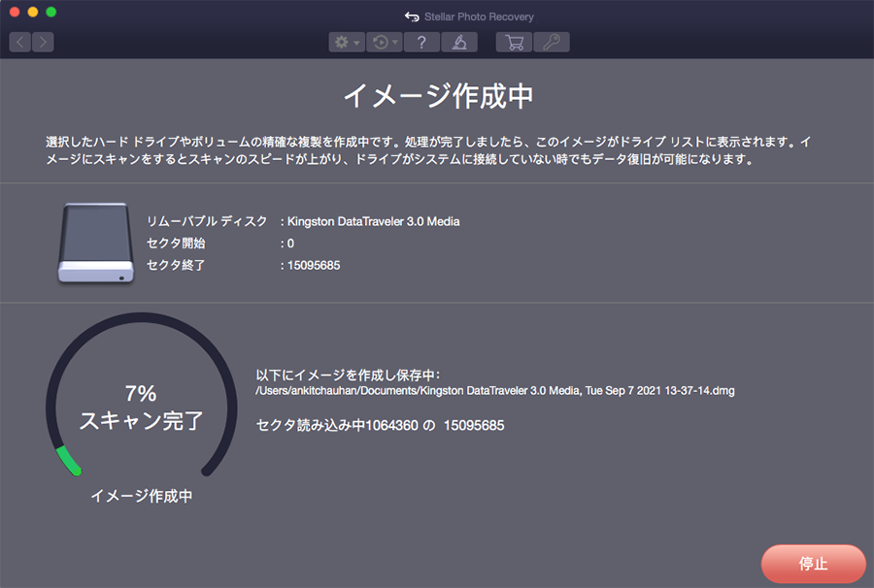This screenshot has height=588, width=874.
Task: Maximize the window with the green button
Action: (51, 13)
